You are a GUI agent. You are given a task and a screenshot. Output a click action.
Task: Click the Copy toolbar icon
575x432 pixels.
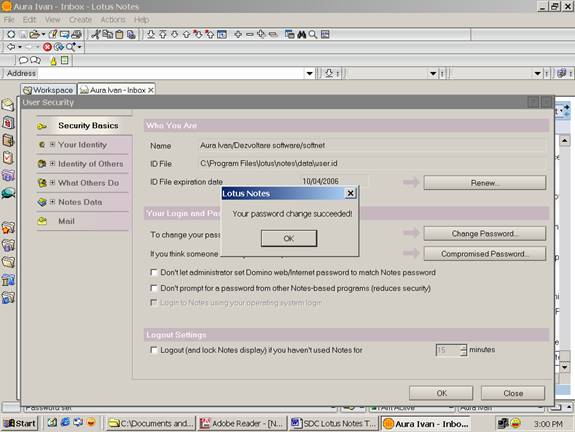coord(107,34)
